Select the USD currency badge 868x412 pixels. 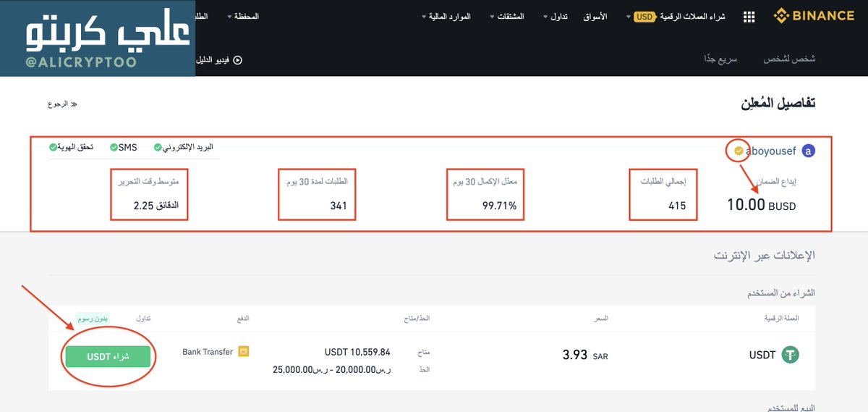pyautogui.click(x=644, y=16)
